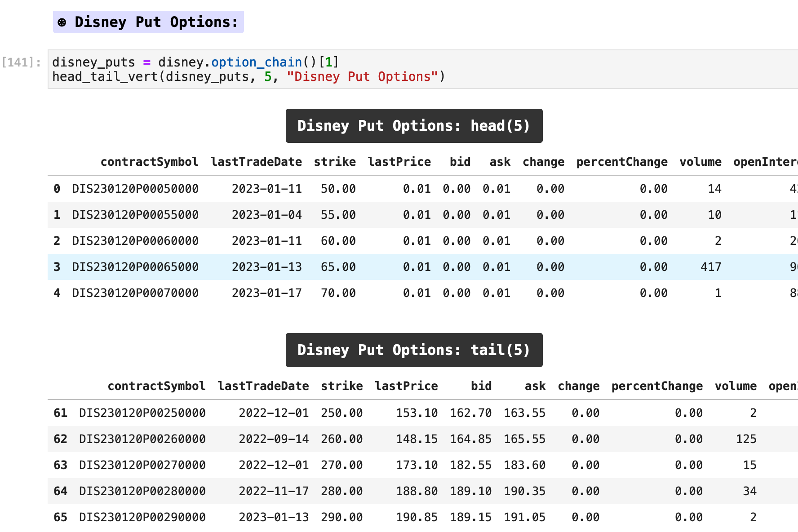Screen dimensions: 798x532
Task: Click contractSymbol header in tail table
Action: pyautogui.click(x=156, y=386)
